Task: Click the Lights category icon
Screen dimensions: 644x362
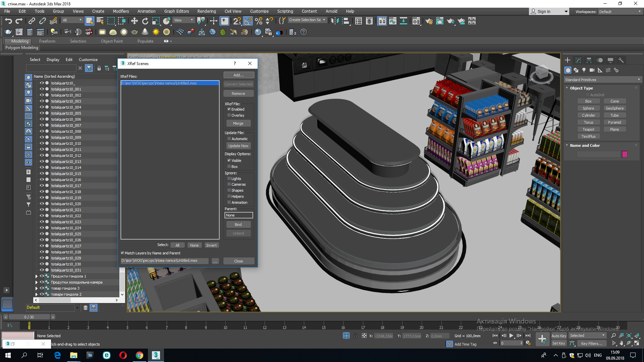Action: 584,70
